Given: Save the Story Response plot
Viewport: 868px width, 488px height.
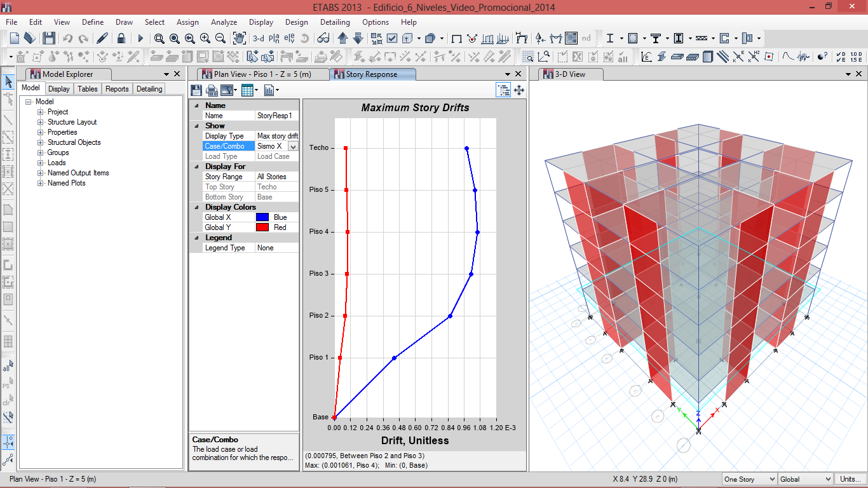Looking at the screenshot, I should pyautogui.click(x=196, y=90).
